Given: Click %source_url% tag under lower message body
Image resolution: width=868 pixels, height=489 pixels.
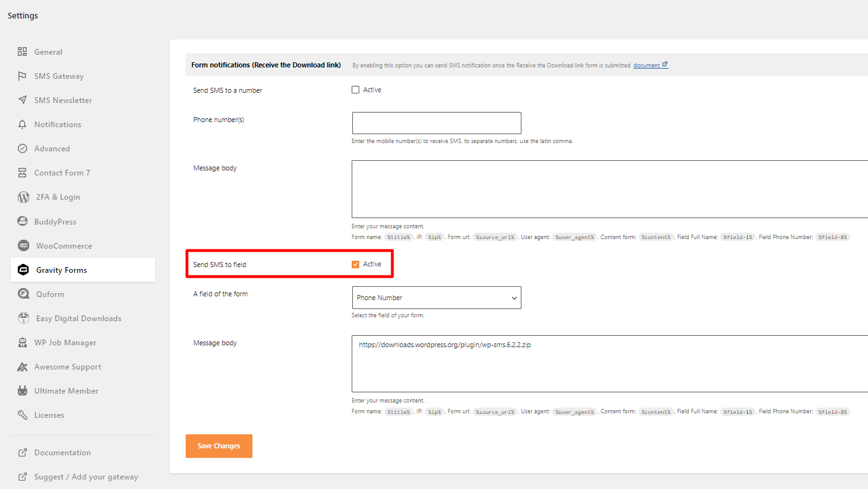Looking at the screenshot, I should tap(495, 412).
